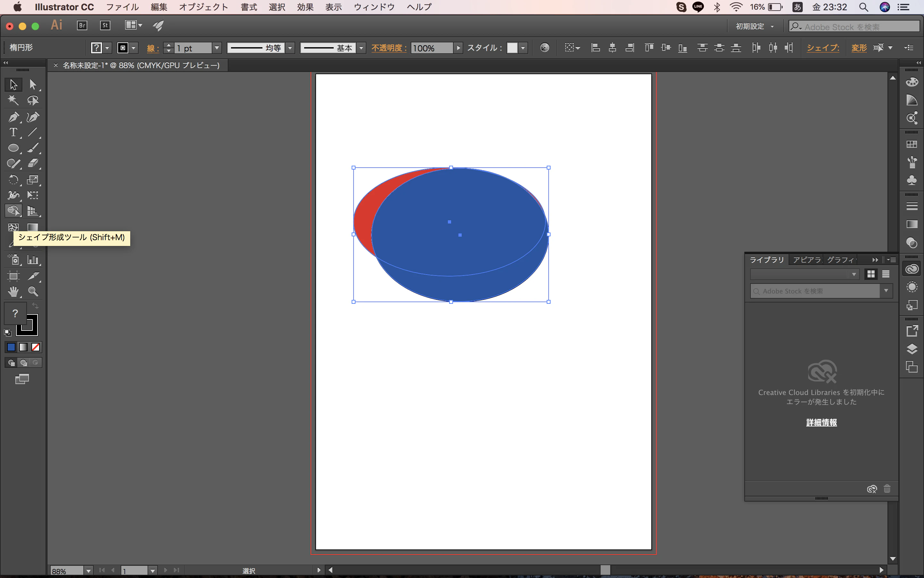Select the Type tool
Image resolution: width=924 pixels, height=578 pixels.
tap(13, 132)
